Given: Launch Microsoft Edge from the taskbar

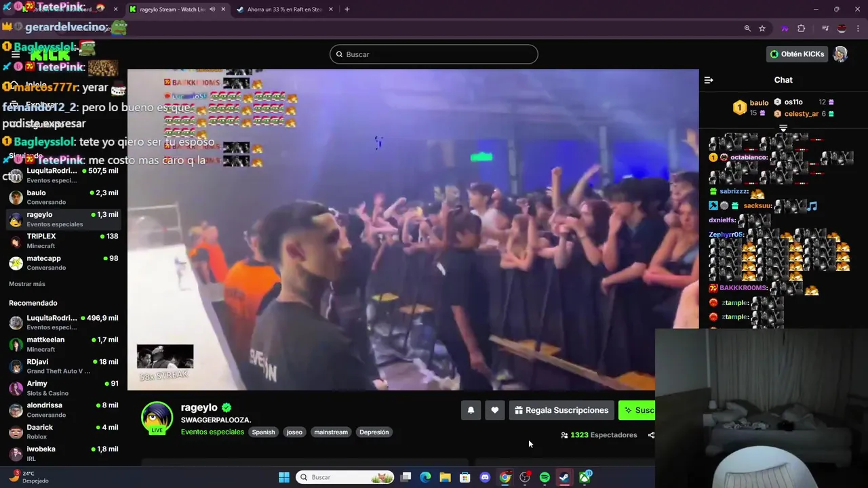Looking at the screenshot, I should (425, 477).
